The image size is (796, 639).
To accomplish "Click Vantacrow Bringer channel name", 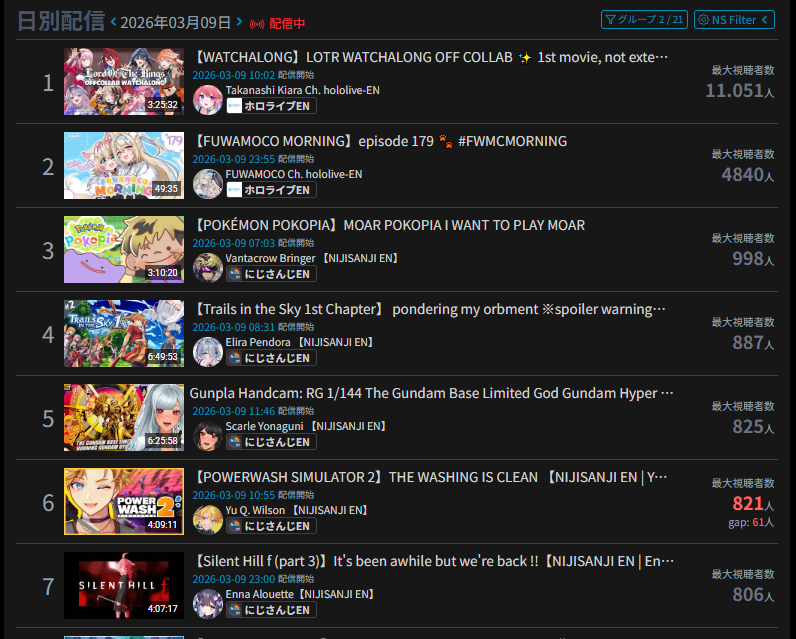I will (312, 258).
